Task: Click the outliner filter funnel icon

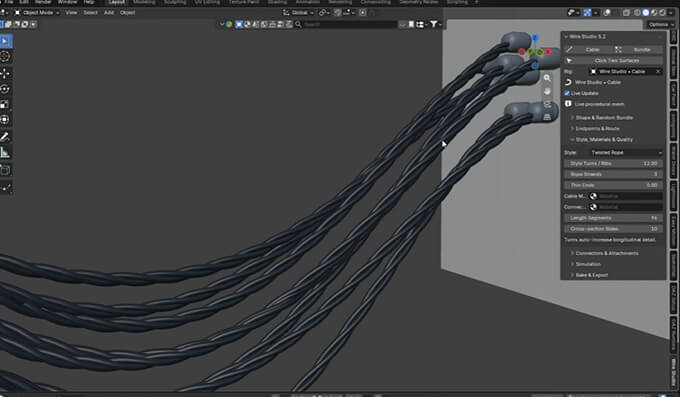Action: click(434, 24)
